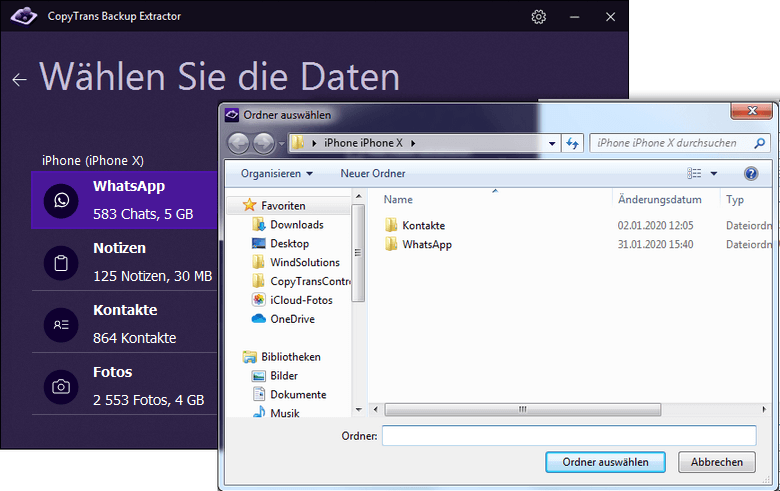Viewport: 780px width, 491px height.
Task: Open help with the question mark icon
Action: pos(751,174)
